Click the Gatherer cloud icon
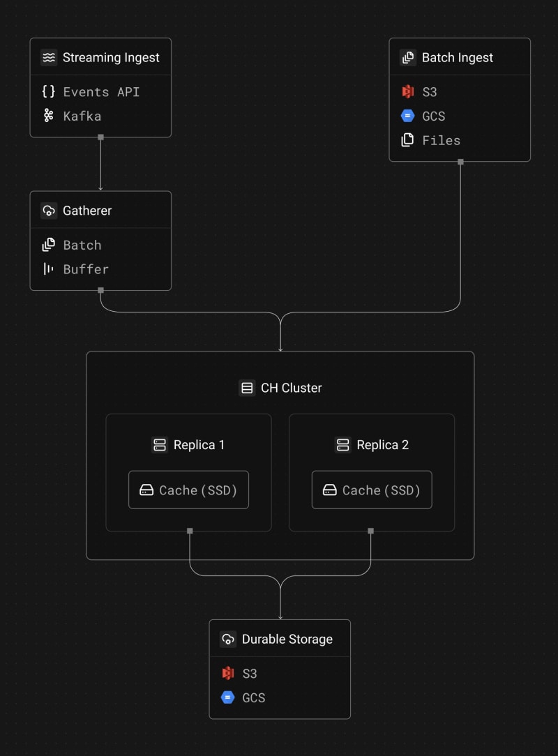 [x=48, y=211]
